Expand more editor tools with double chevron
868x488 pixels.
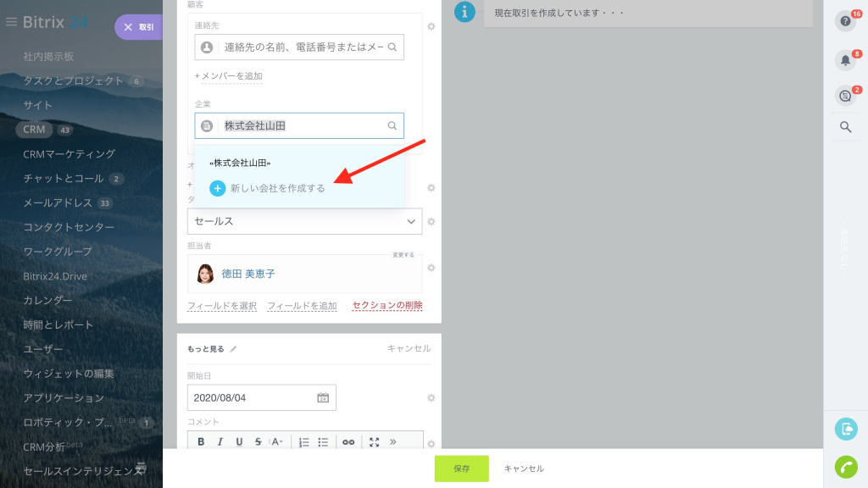pos(392,441)
